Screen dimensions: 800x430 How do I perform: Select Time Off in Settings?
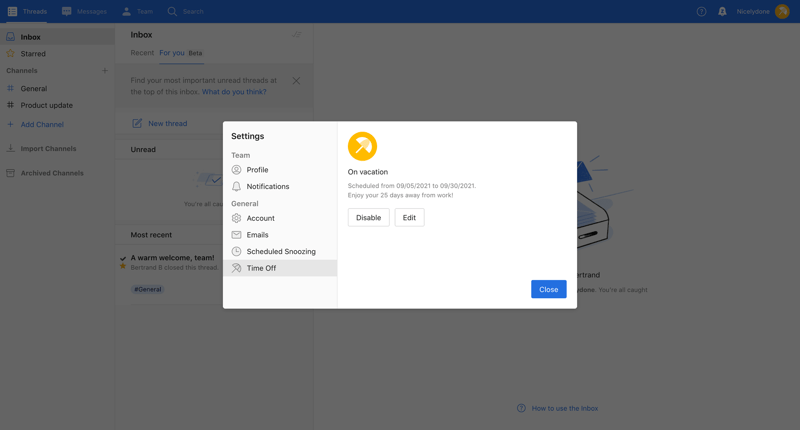coord(280,268)
